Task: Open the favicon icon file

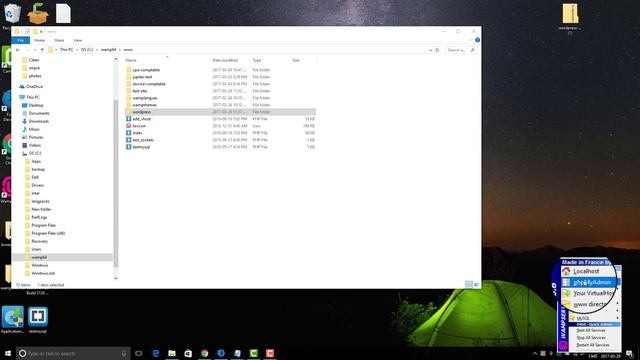Action: [x=139, y=126]
